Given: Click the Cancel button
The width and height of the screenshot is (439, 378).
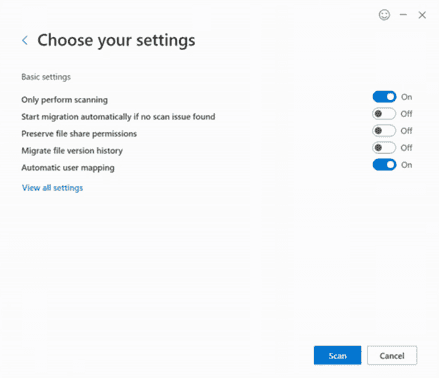Looking at the screenshot, I should [x=392, y=355].
